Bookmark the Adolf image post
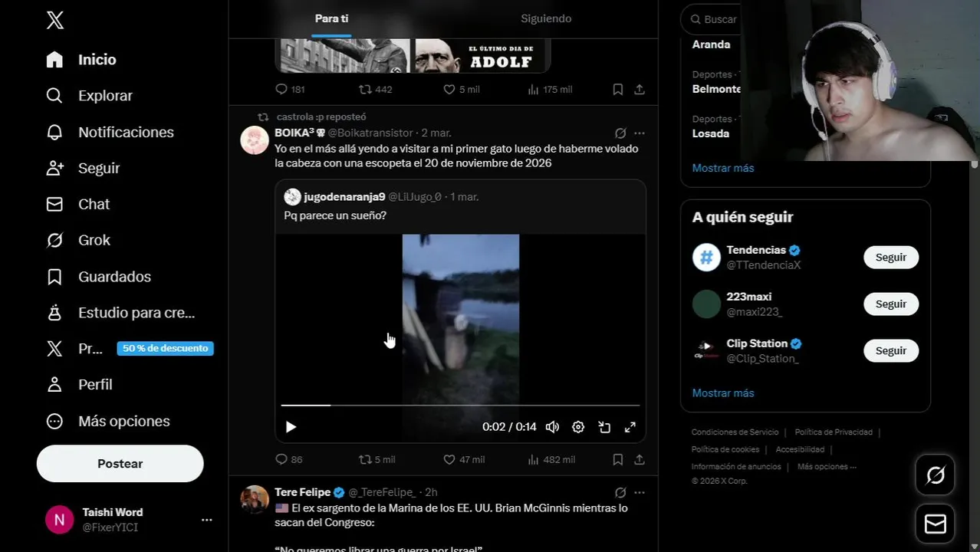 [x=617, y=89]
